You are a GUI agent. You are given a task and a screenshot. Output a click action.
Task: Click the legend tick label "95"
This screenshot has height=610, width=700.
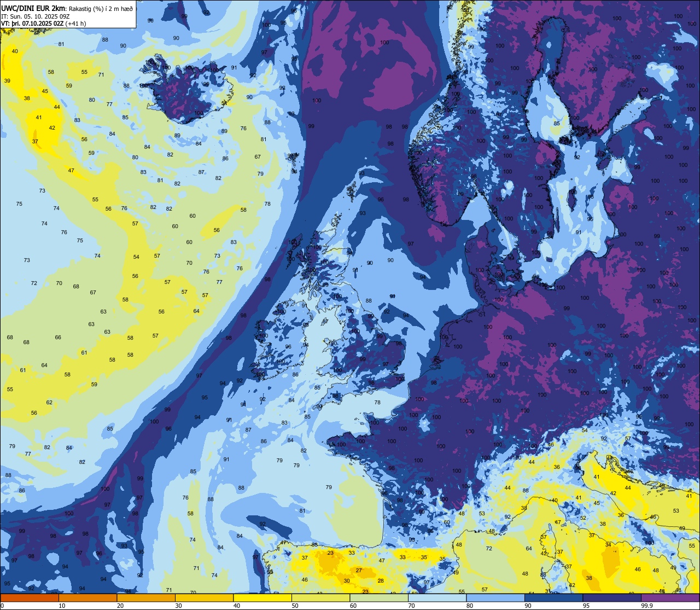(586, 606)
